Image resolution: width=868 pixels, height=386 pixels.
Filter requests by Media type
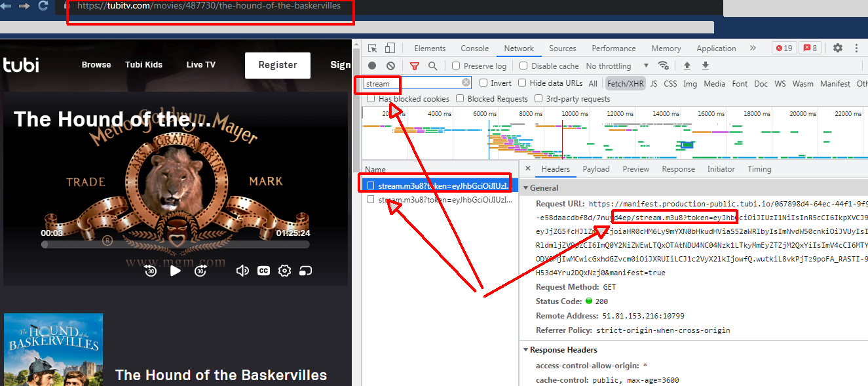[x=714, y=83]
